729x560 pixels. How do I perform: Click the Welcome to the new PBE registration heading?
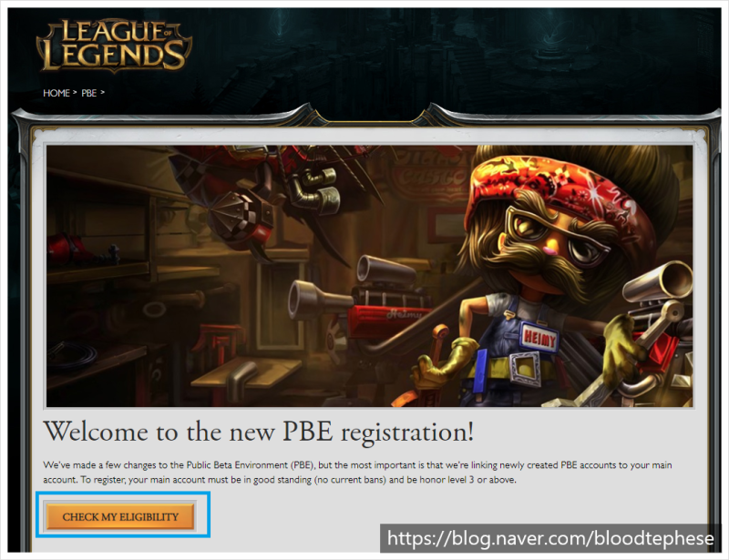(x=259, y=433)
